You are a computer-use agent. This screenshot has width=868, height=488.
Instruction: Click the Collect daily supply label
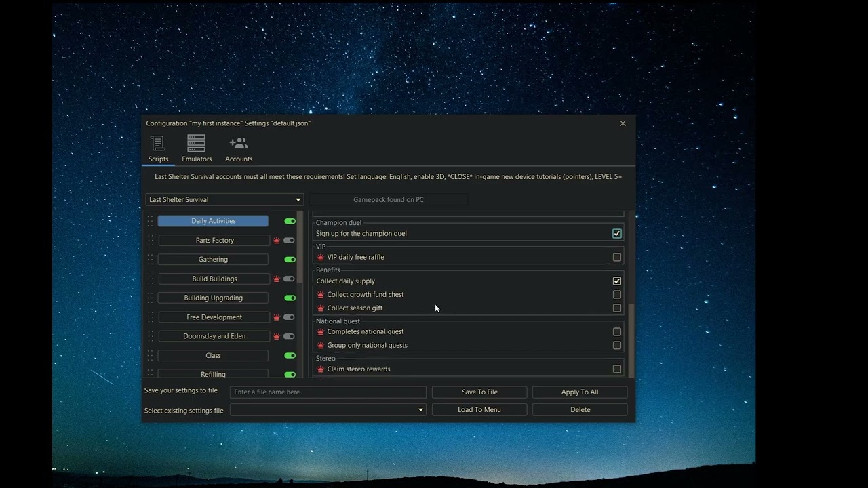(345, 281)
